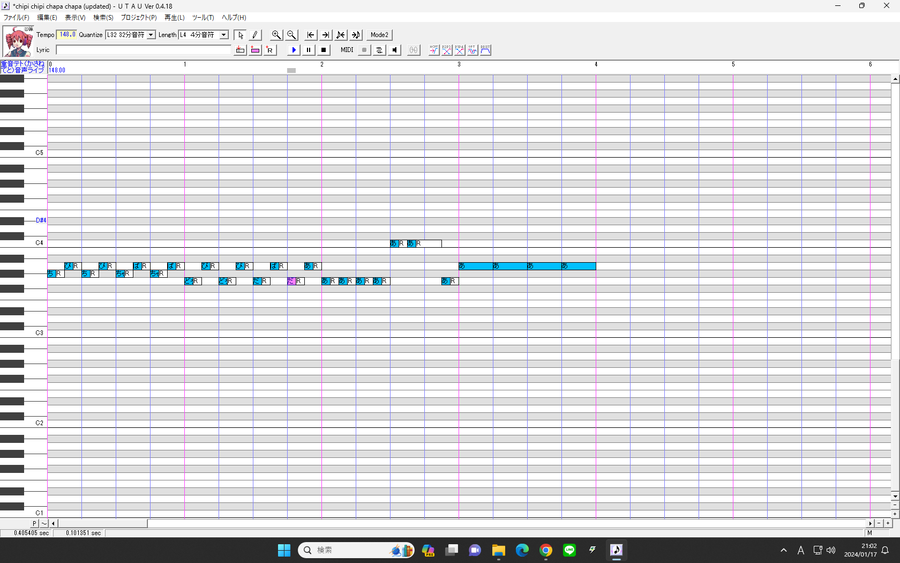
Task: Open the 検索(S) menu
Action: click(103, 18)
